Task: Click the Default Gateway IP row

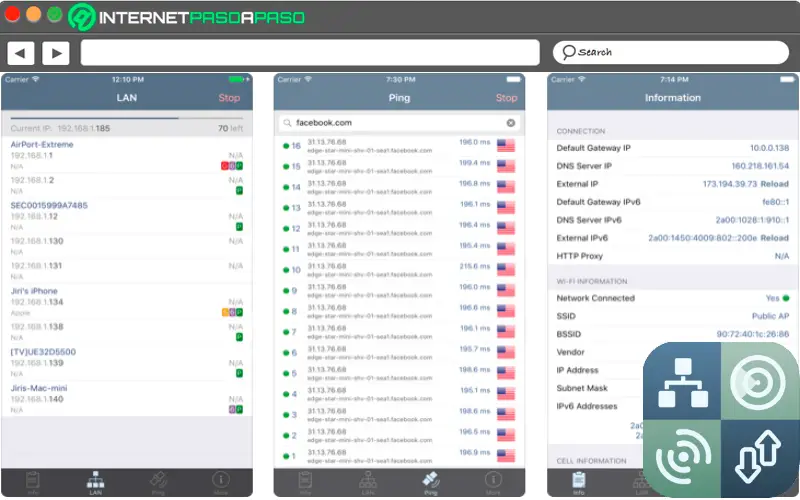Action: pyautogui.click(x=672, y=148)
